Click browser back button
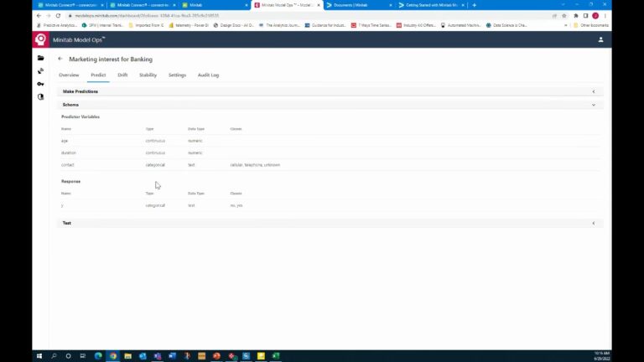The width and height of the screenshot is (644, 362). pyautogui.click(x=39, y=16)
